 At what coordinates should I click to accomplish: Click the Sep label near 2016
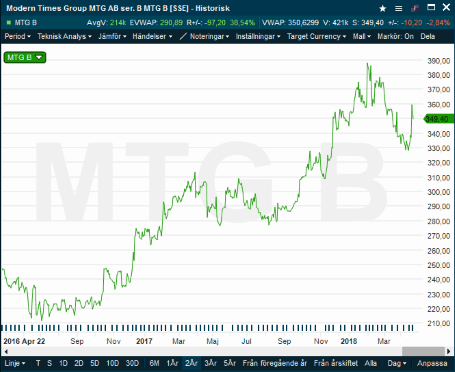(x=77, y=341)
